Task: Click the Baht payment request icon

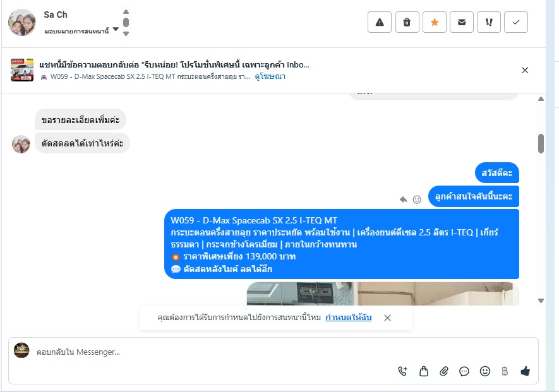Action: [505, 371]
